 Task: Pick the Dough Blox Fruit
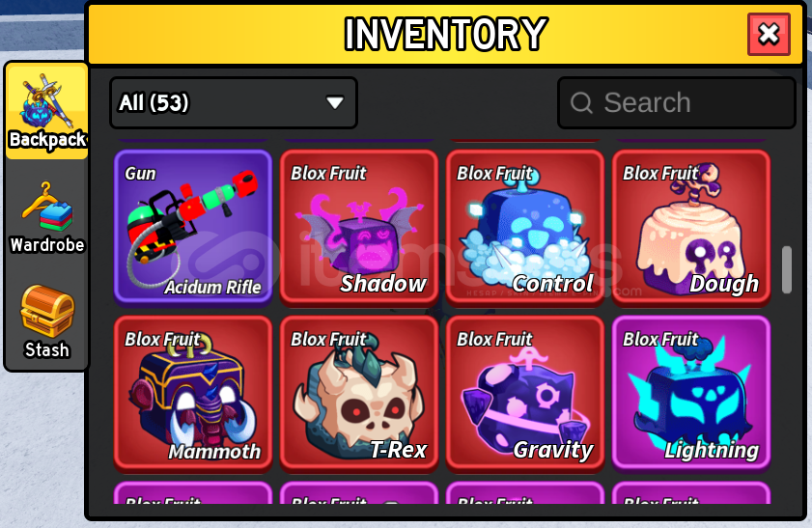691,226
